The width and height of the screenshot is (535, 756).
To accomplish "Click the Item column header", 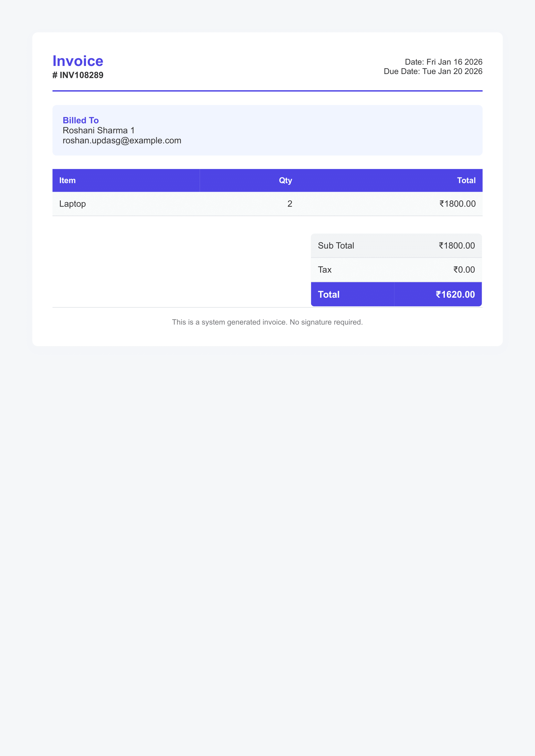I will [x=67, y=180].
